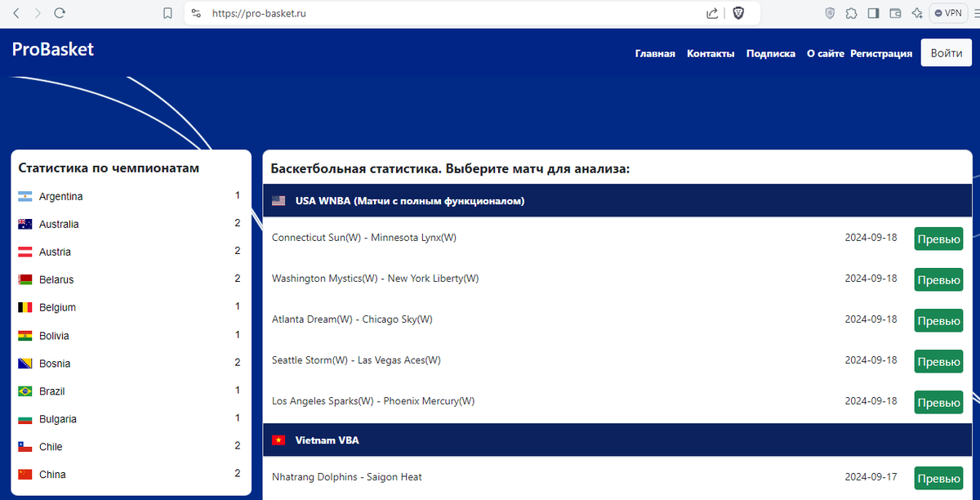
Task: Click the Vietnam VBA section header text
Action: click(327, 440)
